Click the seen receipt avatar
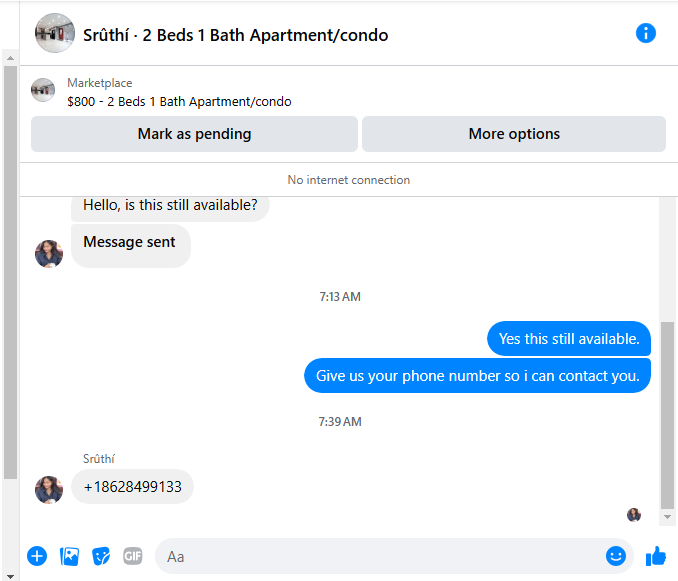Screen dimensions: 678x581 click(634, 515)
